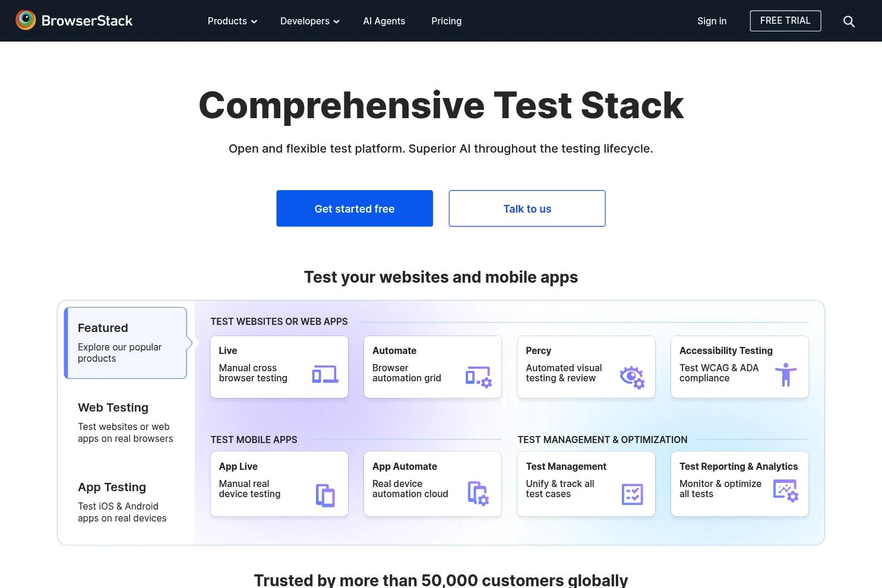Click the 'TEST MOBILE APPS' heading
The height and width of the screenshot is (588, 882).
(254, 440)
